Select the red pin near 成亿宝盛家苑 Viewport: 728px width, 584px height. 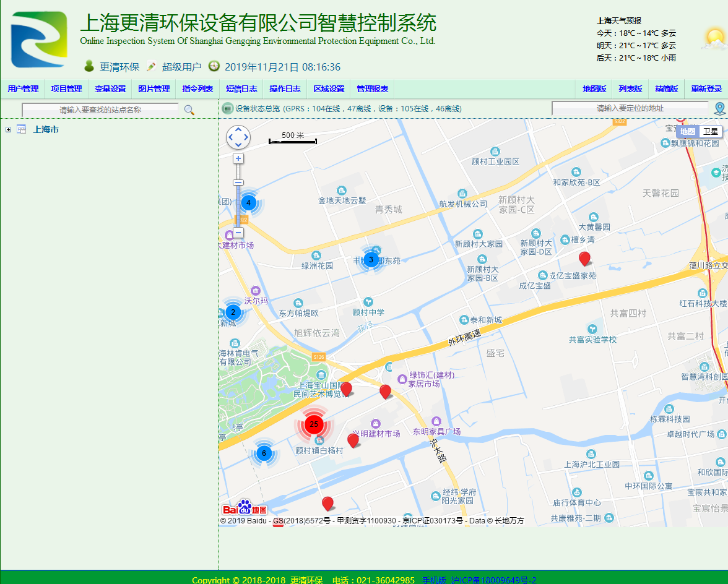tap(584, 258)
